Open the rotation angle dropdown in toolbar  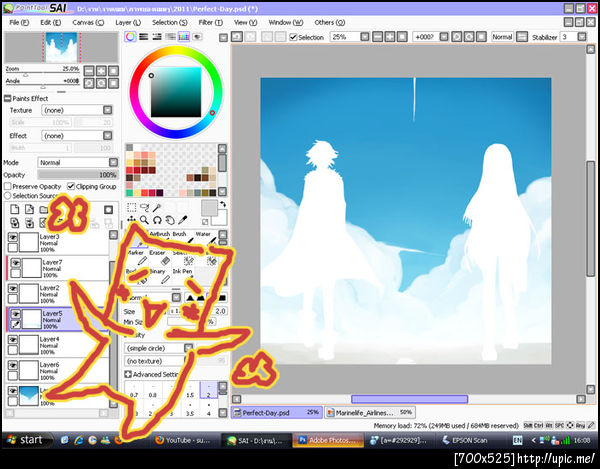pos(444,37)
